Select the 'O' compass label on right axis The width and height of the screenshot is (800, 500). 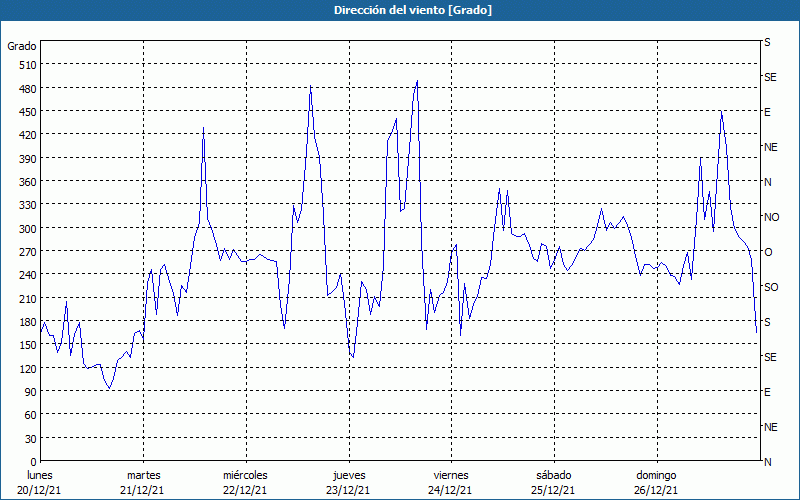(x=768, y=252)
